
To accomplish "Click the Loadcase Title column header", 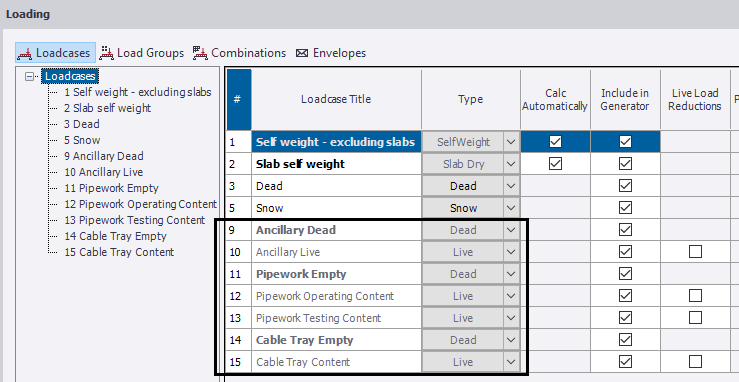I will pyautogui.click(x=336, y=99).
